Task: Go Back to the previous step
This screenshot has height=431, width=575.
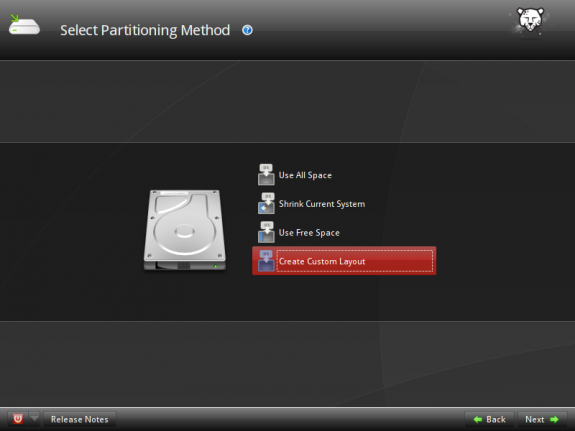Action: [x=490, y=419]
